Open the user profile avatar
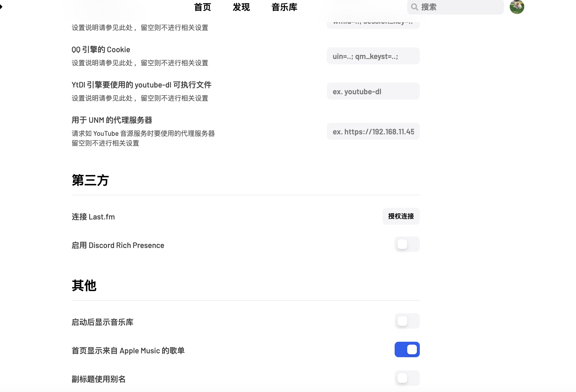This screenshot has height=392, width=576. pyautogui.click(x=517, y=7)
